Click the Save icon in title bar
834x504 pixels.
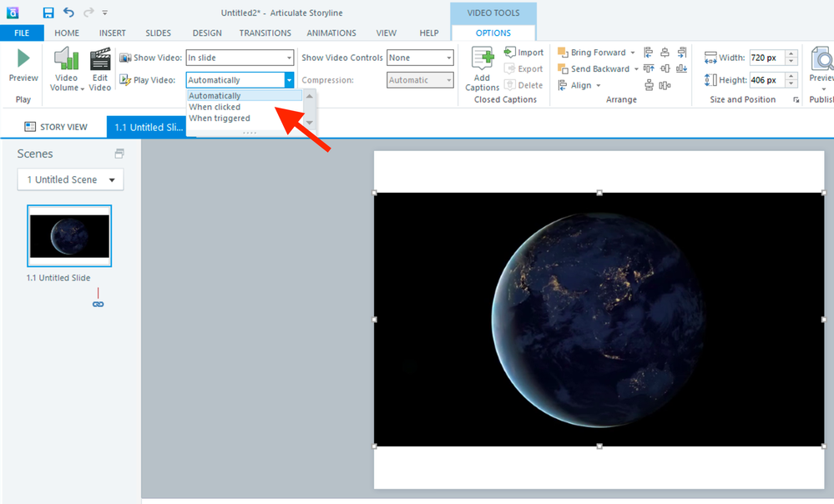(x=48, y=13)
